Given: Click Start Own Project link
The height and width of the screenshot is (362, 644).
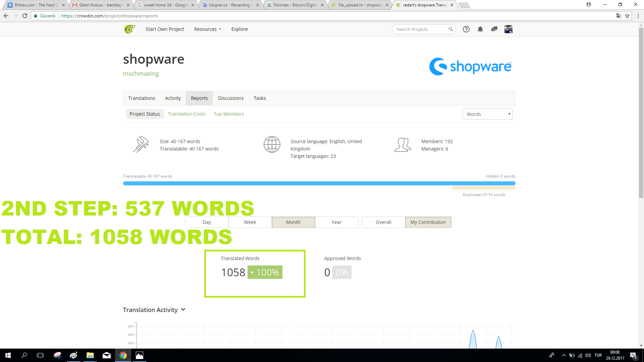Looking at the screenshot, I should pyautogui.click(x=165, y=29).
